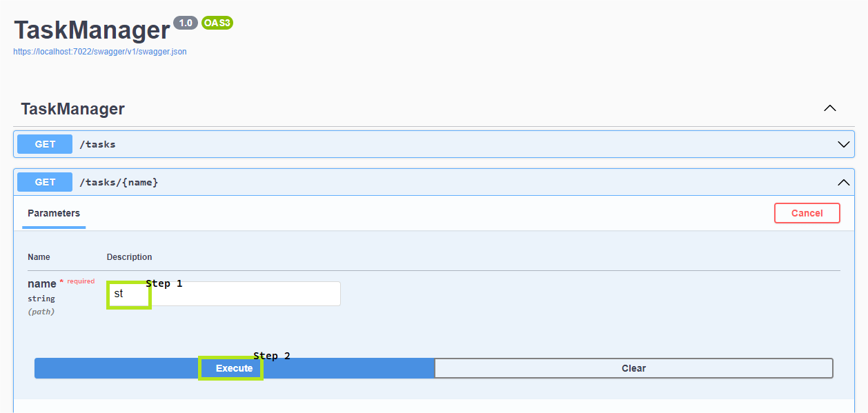Screen dimensions: 868x413
Task: Click the Name column header
Action: point(39,257)
